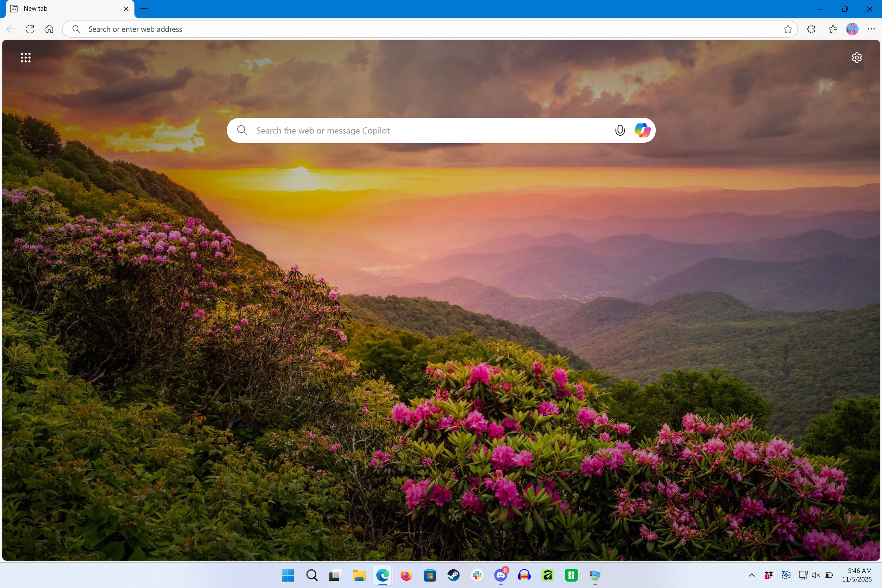Open the apps grid launcher
The height and width of the screenshot is (588, 882).
coord(25,57)
